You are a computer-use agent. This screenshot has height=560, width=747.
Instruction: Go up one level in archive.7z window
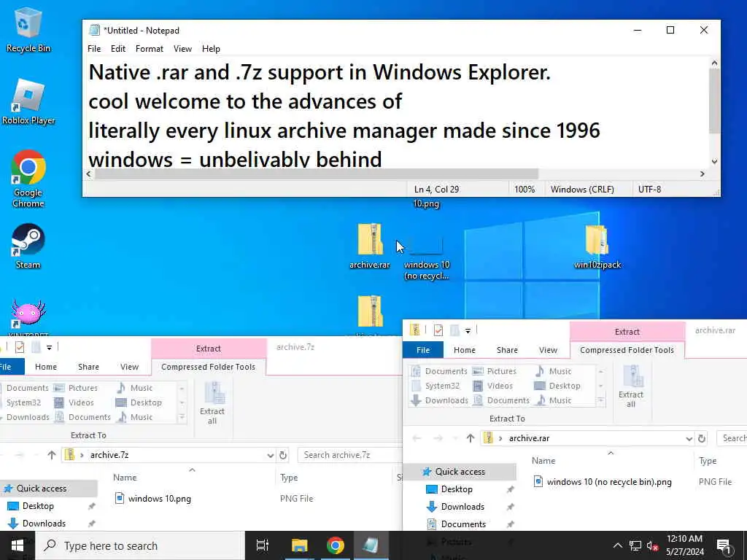tap(52, 455)
